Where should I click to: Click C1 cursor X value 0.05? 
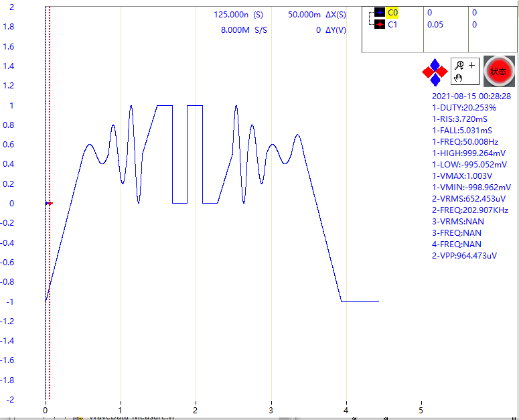(x=434, y=25)
